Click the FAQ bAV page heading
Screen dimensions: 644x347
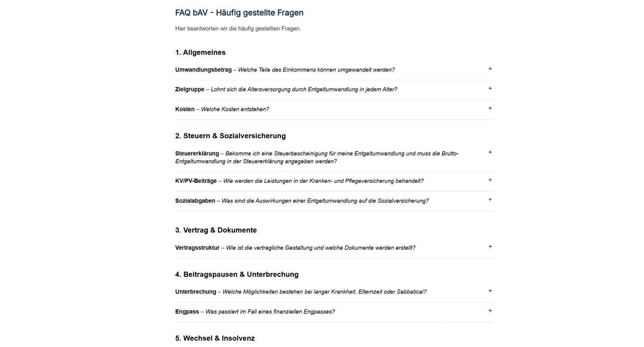[239, 13]
